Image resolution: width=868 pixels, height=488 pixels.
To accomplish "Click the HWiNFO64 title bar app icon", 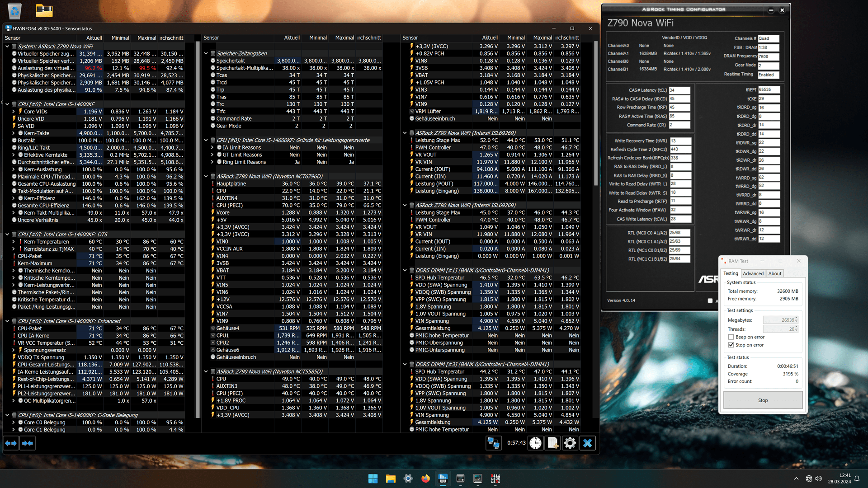I will pos(8,28).
